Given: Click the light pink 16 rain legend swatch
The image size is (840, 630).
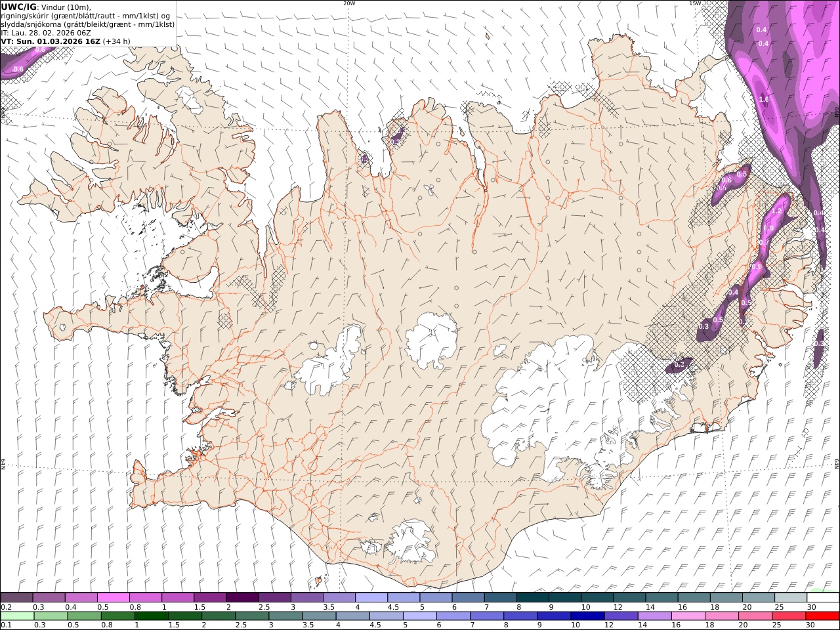Looking at the screenshot, I should [688, 616].
